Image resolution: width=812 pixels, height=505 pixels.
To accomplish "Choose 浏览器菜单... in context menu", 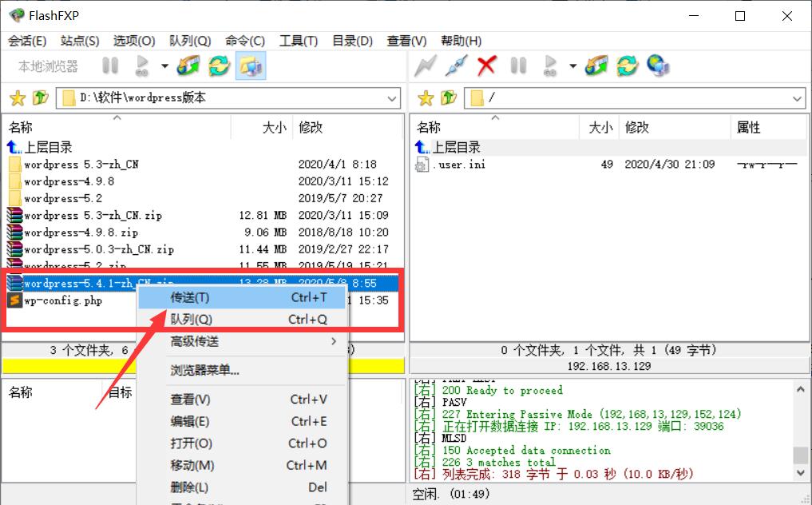I will click(x=242, y=370).
